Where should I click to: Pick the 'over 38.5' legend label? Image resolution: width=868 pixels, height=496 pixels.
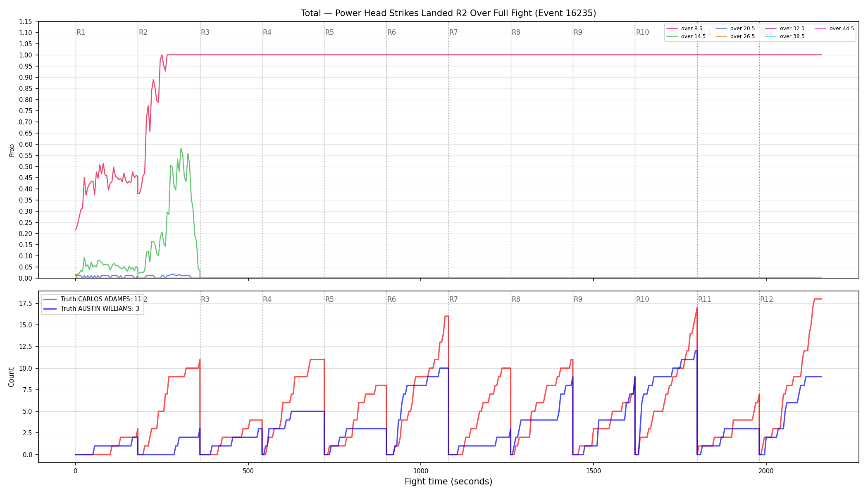tap(792, 36)
